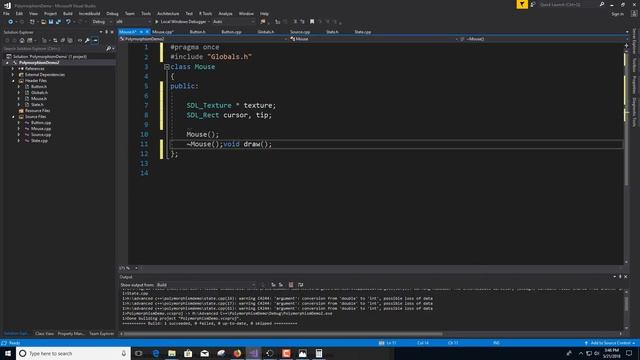Open the Microsoft Store from the taskbar

click(188, 353)
